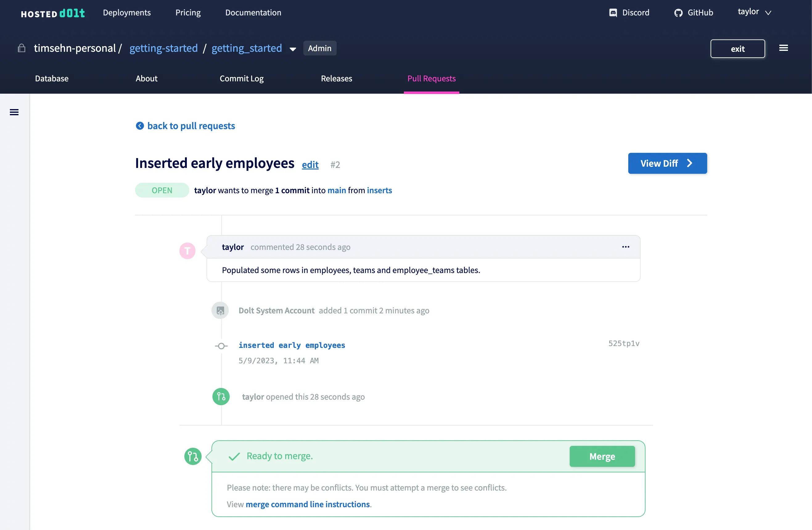
Task: Select Deployments in the top navigation
Action: 127,13
